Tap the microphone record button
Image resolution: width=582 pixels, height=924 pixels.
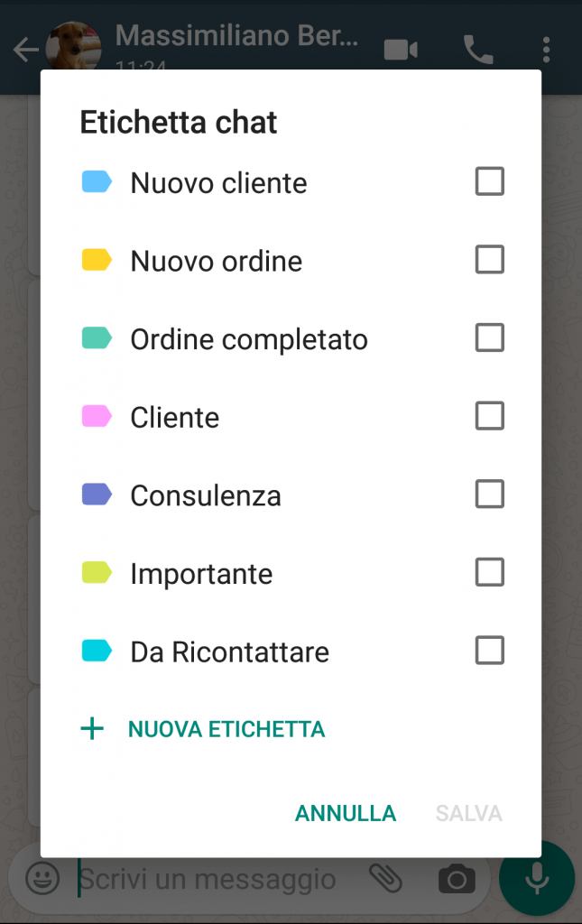coord(537,878)
